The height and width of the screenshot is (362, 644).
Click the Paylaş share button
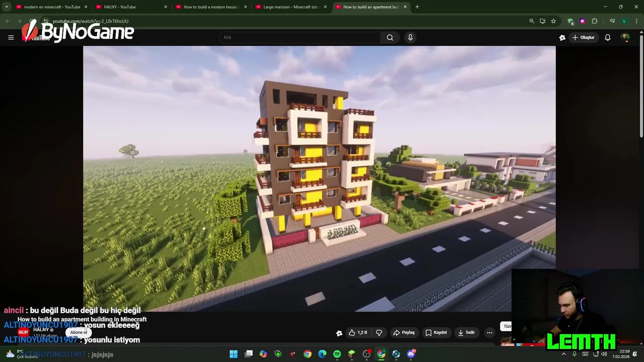(x=404, y=332)
